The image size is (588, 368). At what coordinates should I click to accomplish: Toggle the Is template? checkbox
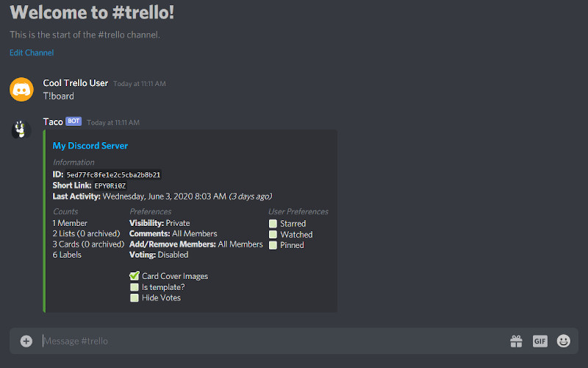pos(135,287)
